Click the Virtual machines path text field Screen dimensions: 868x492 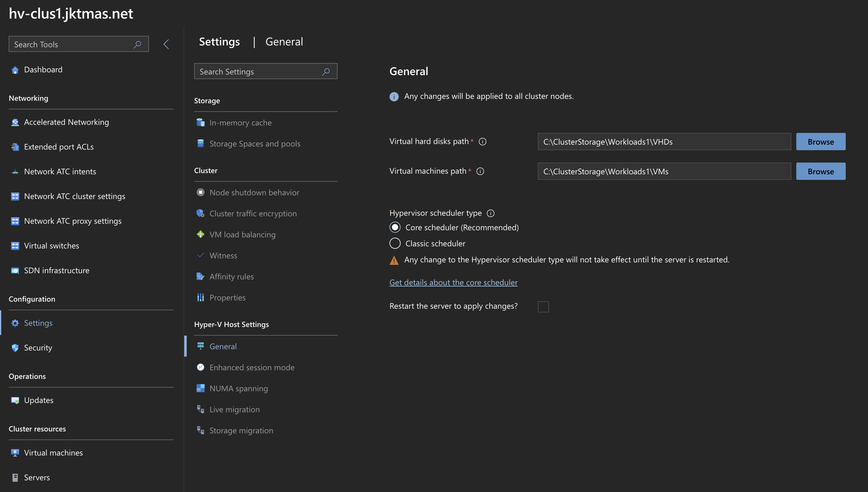point(664,172)
